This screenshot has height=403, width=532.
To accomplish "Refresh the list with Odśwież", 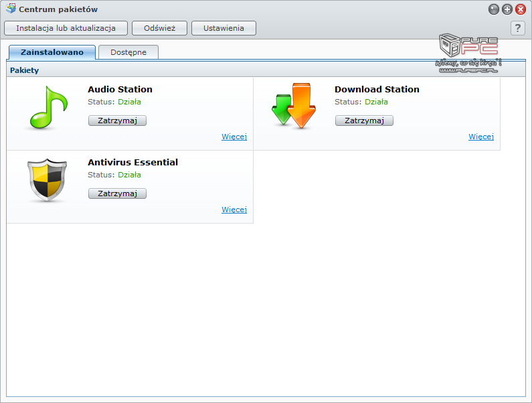I will coord(159,28).
